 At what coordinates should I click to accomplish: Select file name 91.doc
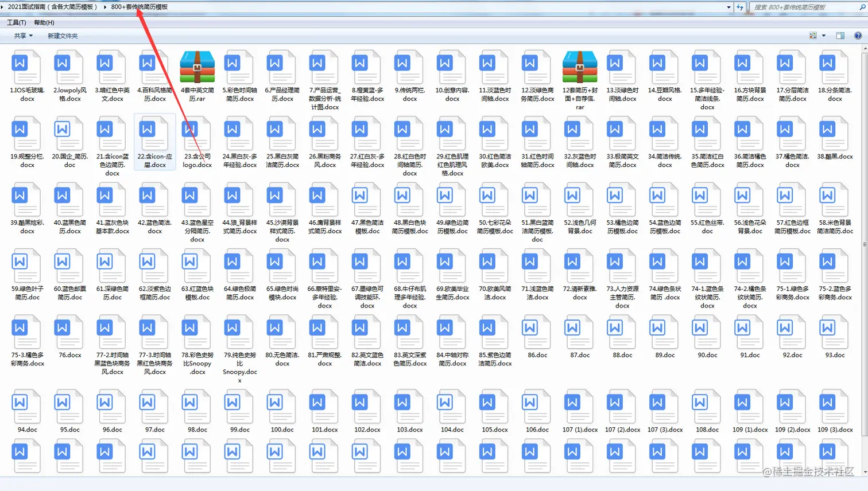pyautogui.click(x=750, y=355)
